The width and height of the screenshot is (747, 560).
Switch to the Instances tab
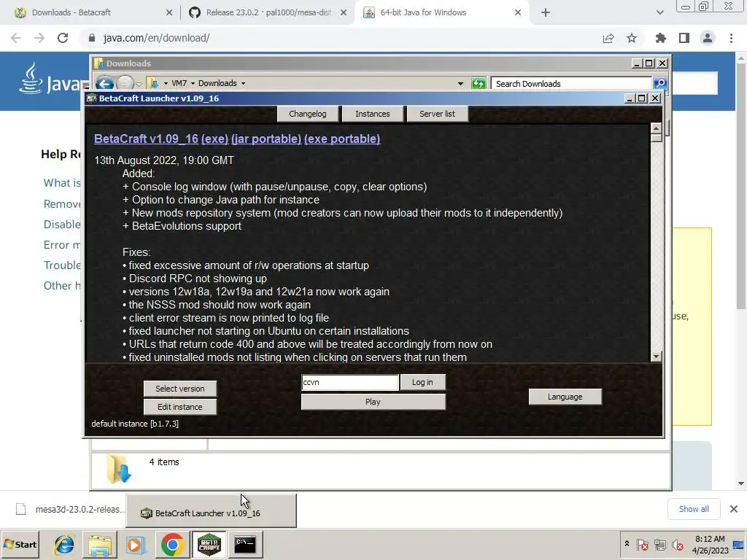click(x=373, y=114)
